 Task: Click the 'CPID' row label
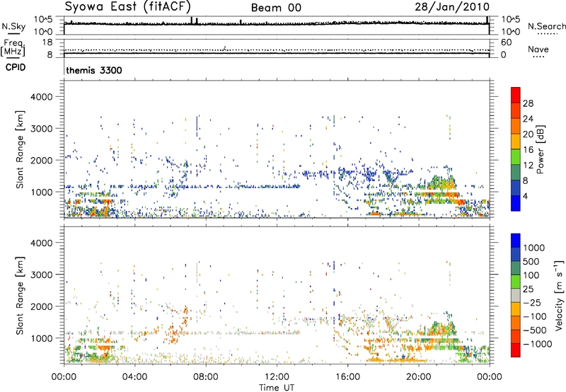point(15,67)
